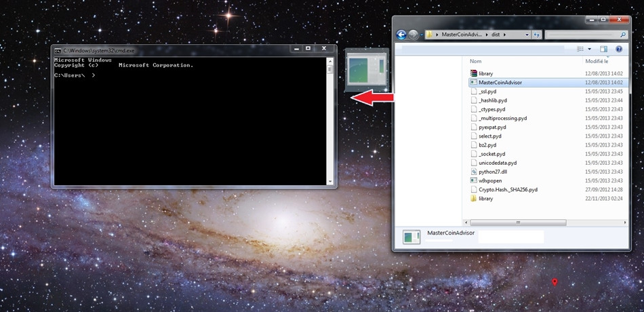Click folder icon in Explorer address bar
This screenshot has height=312, width=644.
click(x=429, y=35)
